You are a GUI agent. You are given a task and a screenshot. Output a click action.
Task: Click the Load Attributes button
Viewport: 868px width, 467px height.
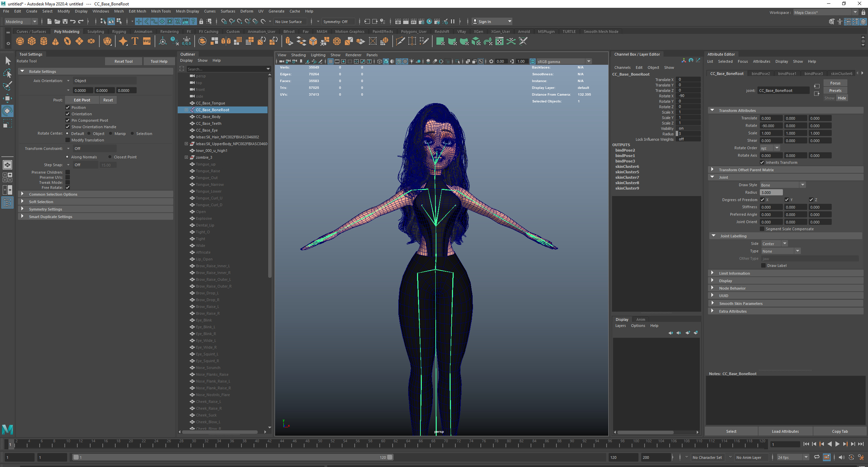pyautogui.click(x=785, y=431)
